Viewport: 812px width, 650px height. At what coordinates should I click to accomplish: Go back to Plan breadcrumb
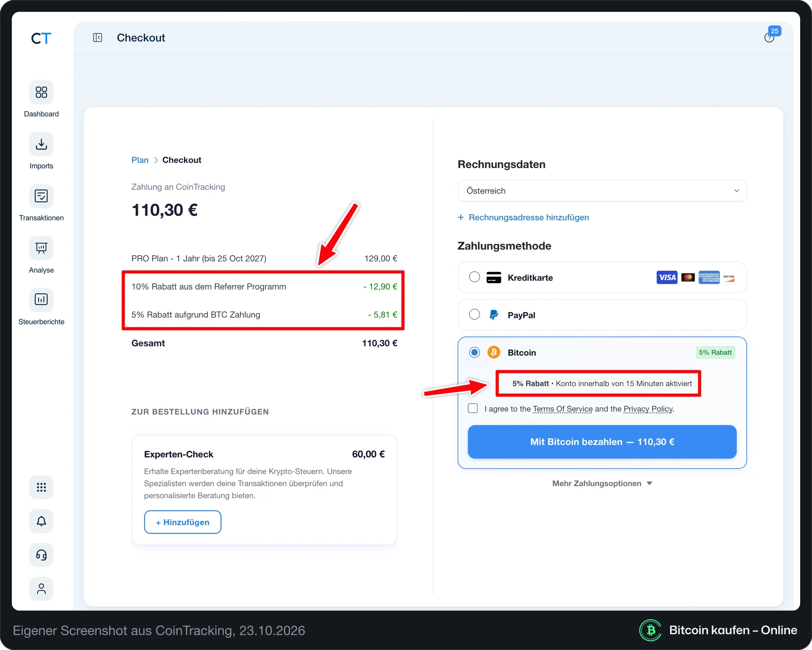click(140, 160)
